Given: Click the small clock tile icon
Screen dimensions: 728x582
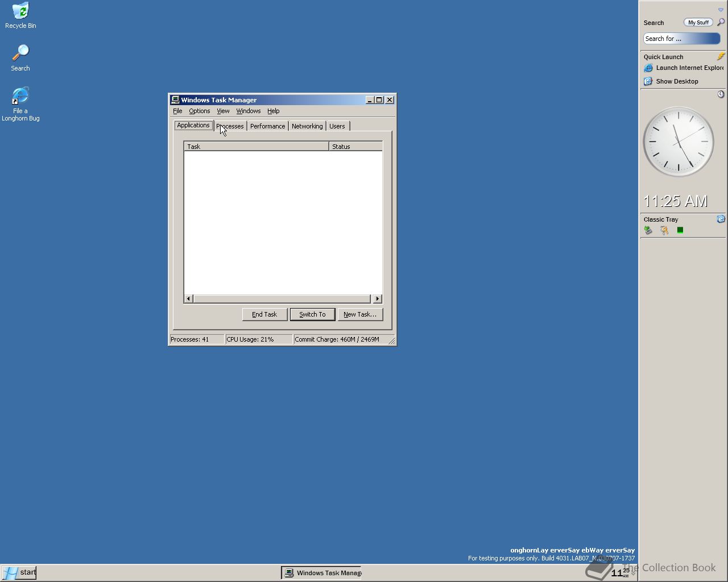Looking at the screenshot, I should (x=721, y=94).
